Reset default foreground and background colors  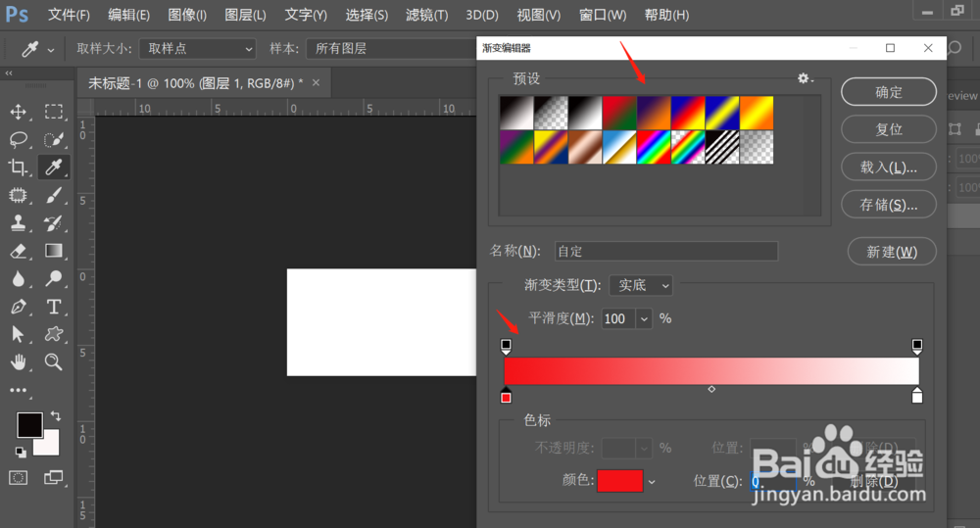21,452
